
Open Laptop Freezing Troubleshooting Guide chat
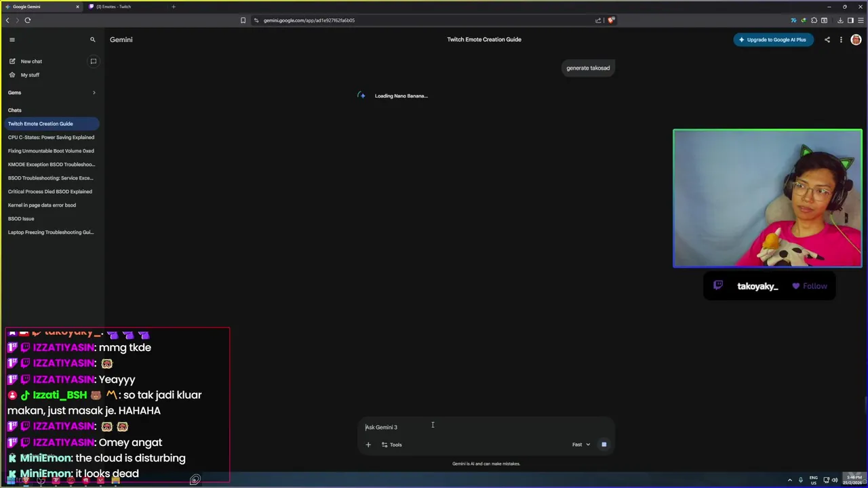tap(52, 232)
